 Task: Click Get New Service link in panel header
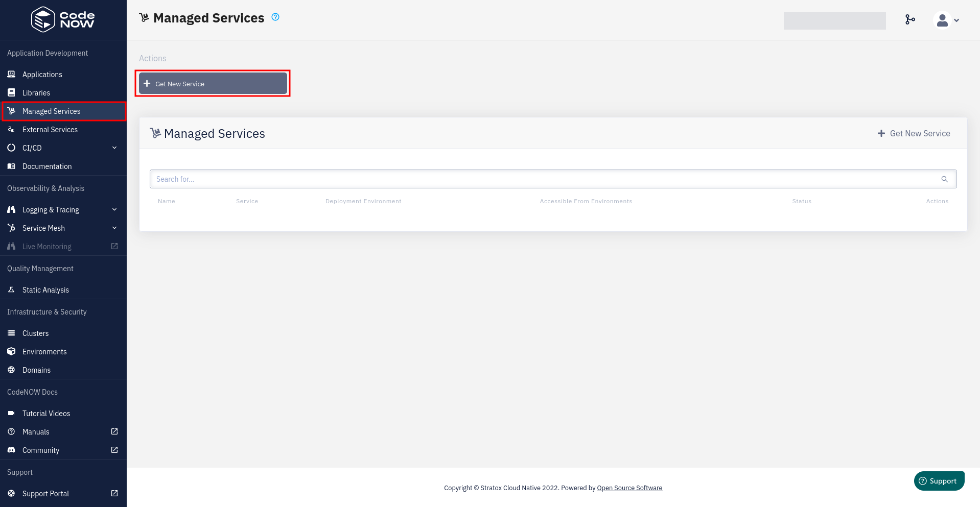pyautogui.click(x=914, y=133)
